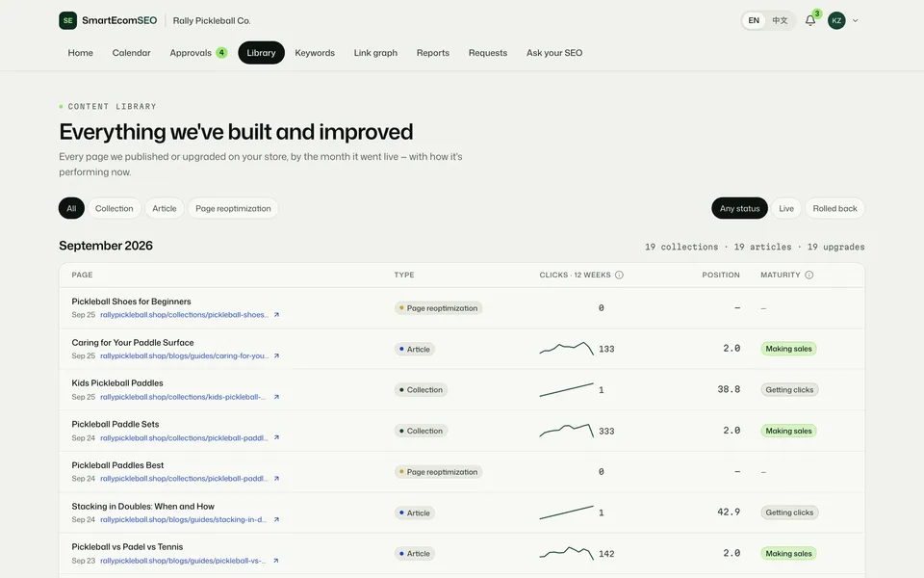
Task: Open external link icon for Pickleball vs Padel vs Tennis
Action: pos(276,561)
